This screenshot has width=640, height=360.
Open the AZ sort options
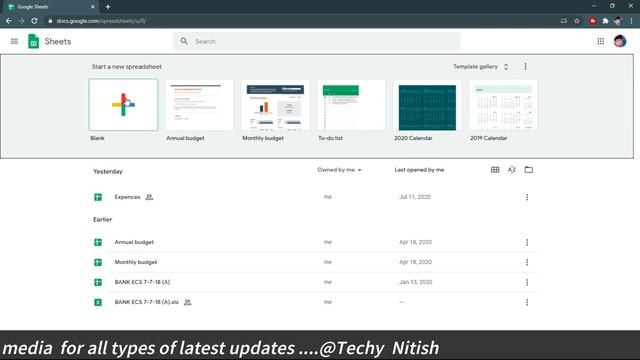(x=511, y=170)
